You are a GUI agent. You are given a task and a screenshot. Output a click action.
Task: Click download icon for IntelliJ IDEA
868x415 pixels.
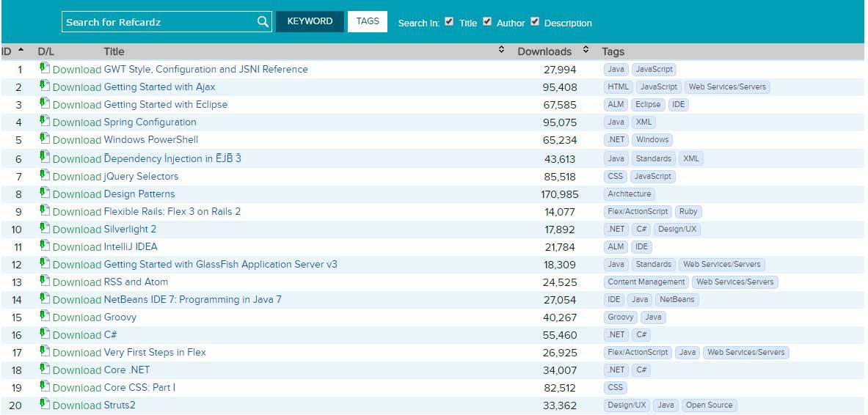tap(45, 246)
